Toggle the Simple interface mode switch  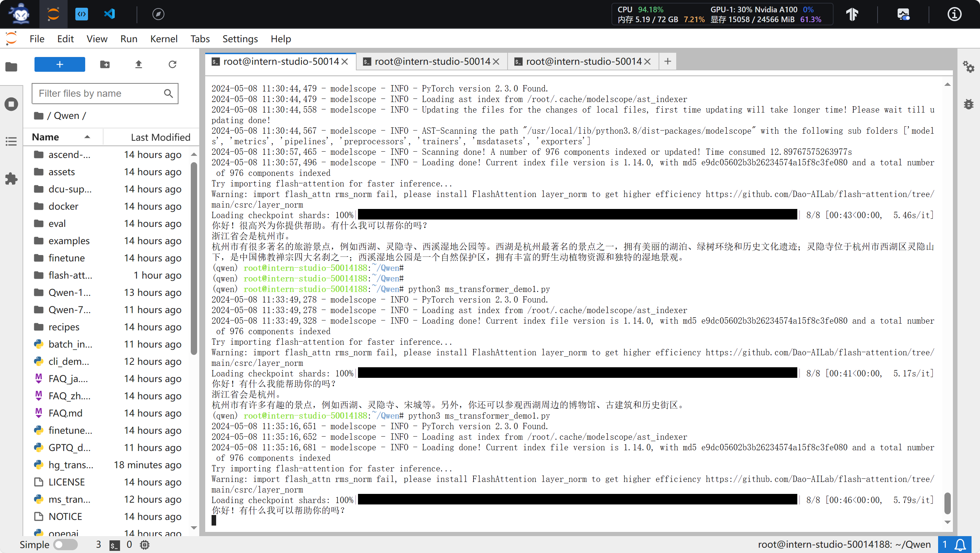pos(65,545)
